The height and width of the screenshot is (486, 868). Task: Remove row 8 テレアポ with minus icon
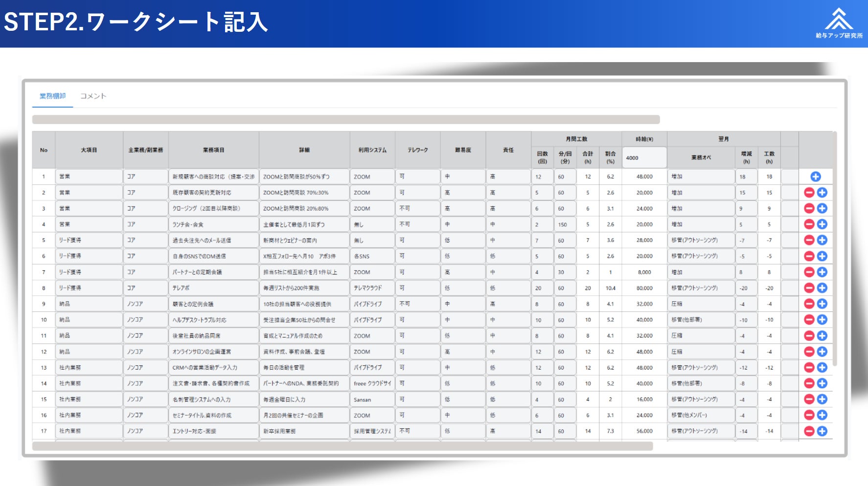[x=809, y=288]
